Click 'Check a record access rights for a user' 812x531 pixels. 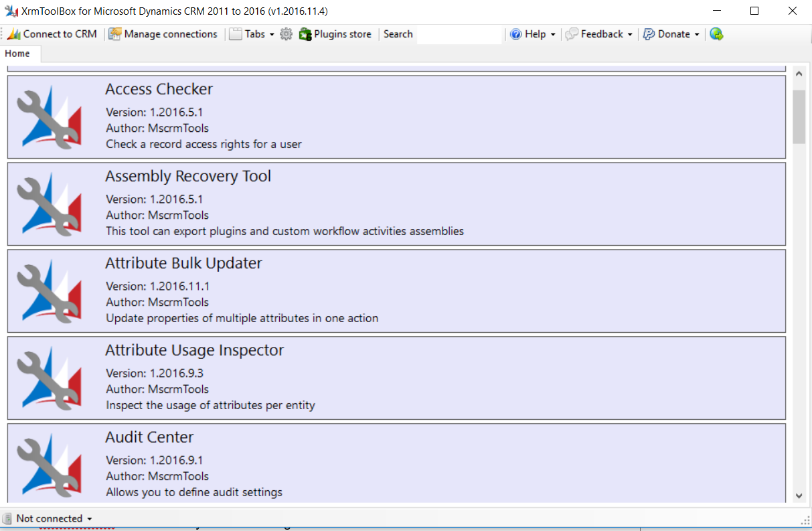204,144
